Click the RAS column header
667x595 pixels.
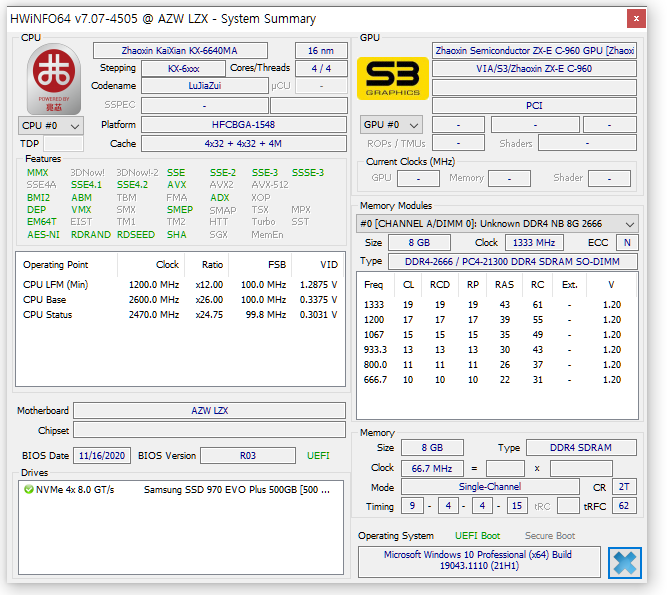505,285
